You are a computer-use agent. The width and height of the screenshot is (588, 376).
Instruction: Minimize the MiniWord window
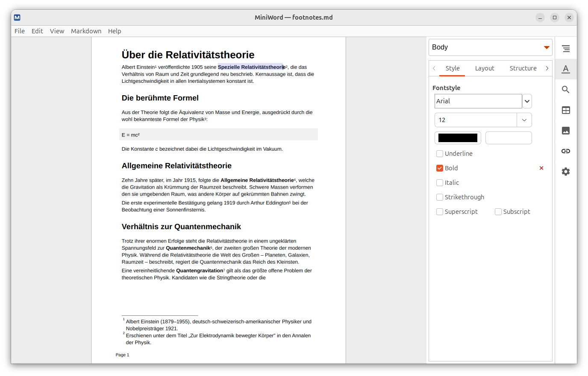click(540, 17)
